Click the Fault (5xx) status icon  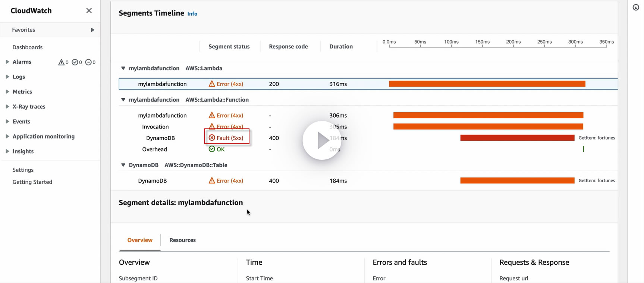pos(212,138)
